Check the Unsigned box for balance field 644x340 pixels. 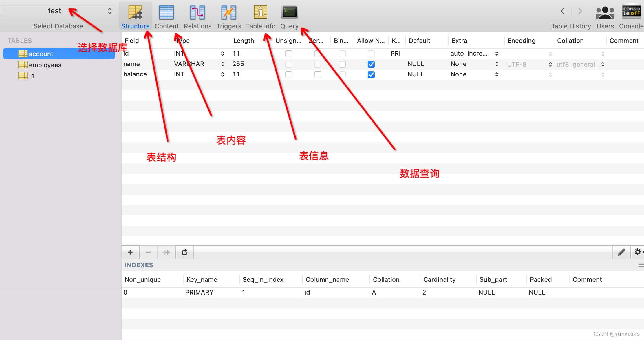[x=288, y=74]
